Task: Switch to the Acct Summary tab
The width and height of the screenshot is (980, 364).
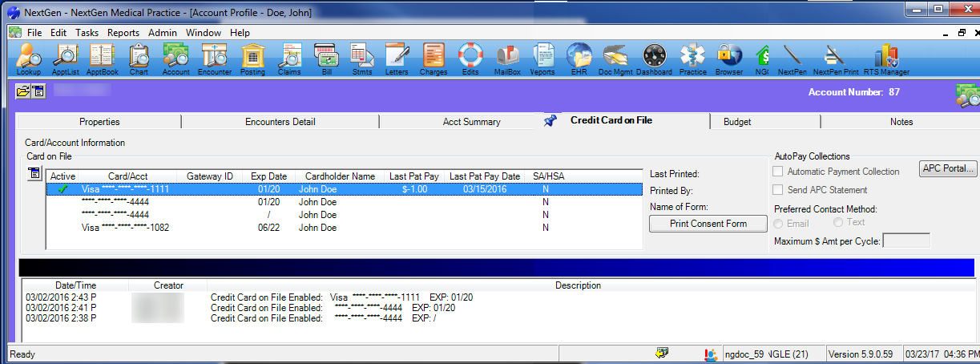Action: tap(471, 122)
